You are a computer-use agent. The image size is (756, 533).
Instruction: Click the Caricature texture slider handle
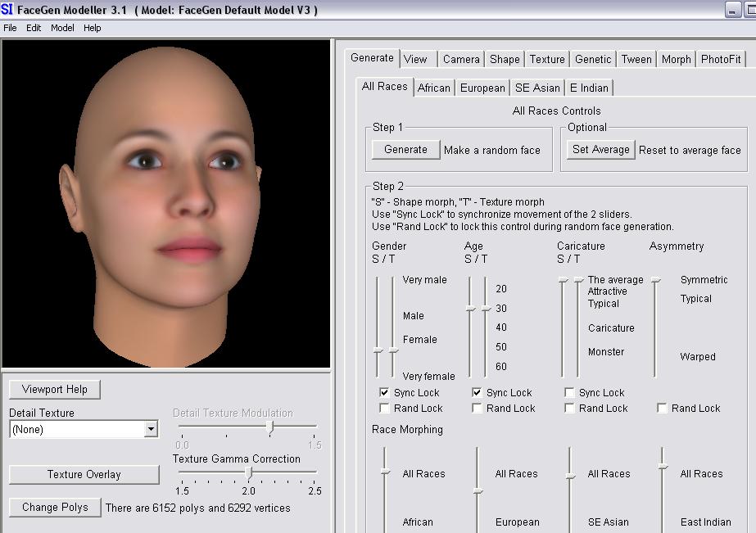coord(578,280)
